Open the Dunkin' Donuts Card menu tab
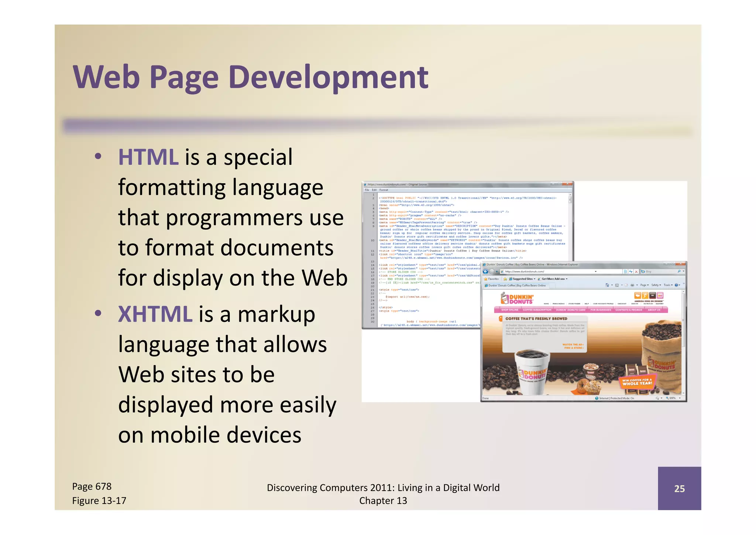The height and width of the screenshot is (535, 756). [x=571, y=310]
